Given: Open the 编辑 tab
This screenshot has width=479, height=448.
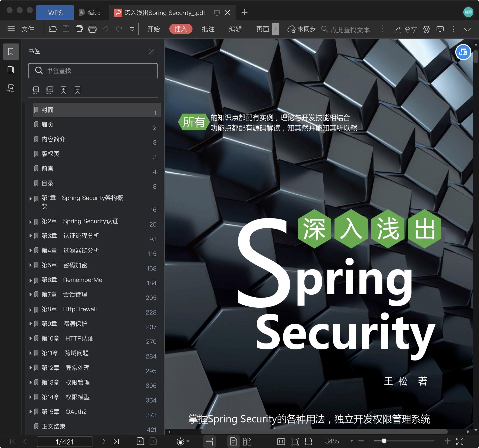Looking at the screenshot, I should coord(235,29).
